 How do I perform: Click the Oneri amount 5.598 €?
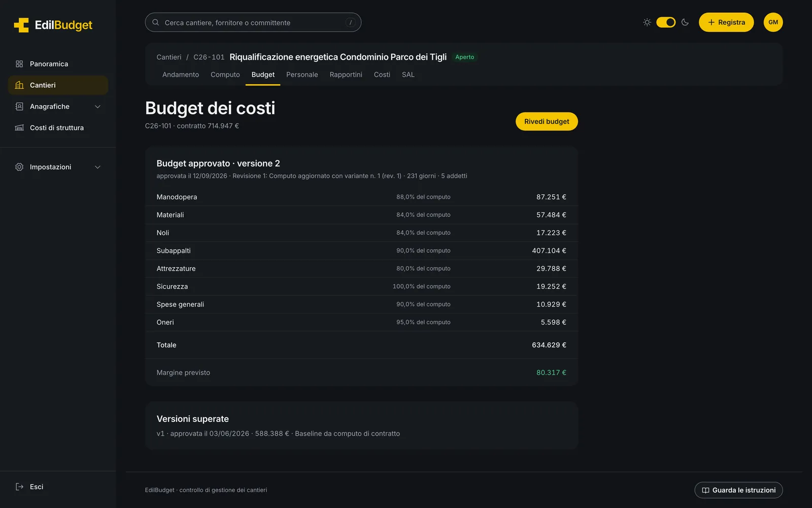[x=553, y=323]
